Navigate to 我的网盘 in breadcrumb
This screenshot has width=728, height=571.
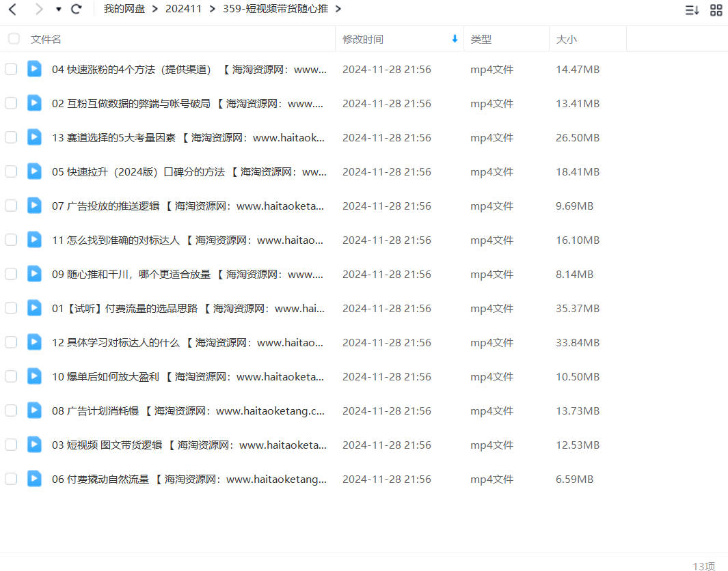pyautogui.click(x=124, y=9)
